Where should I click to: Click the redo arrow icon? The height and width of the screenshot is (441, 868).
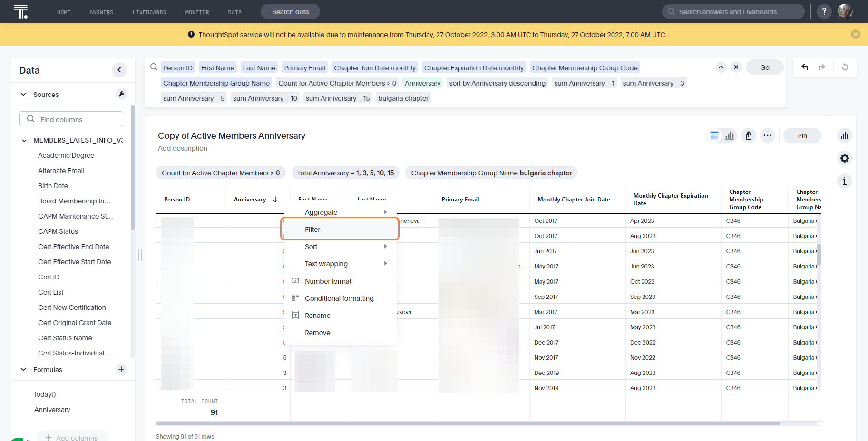pos(822,67)
